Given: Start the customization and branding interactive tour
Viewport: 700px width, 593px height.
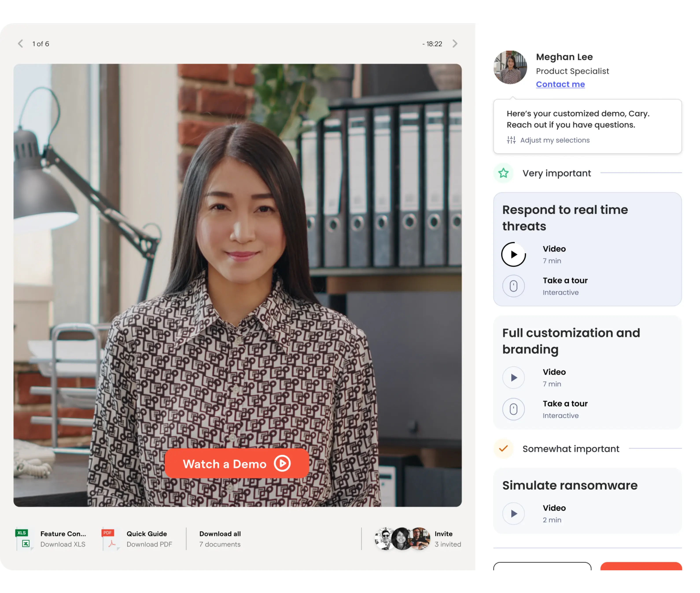Looking at the screenshot, I should [513, 409].
